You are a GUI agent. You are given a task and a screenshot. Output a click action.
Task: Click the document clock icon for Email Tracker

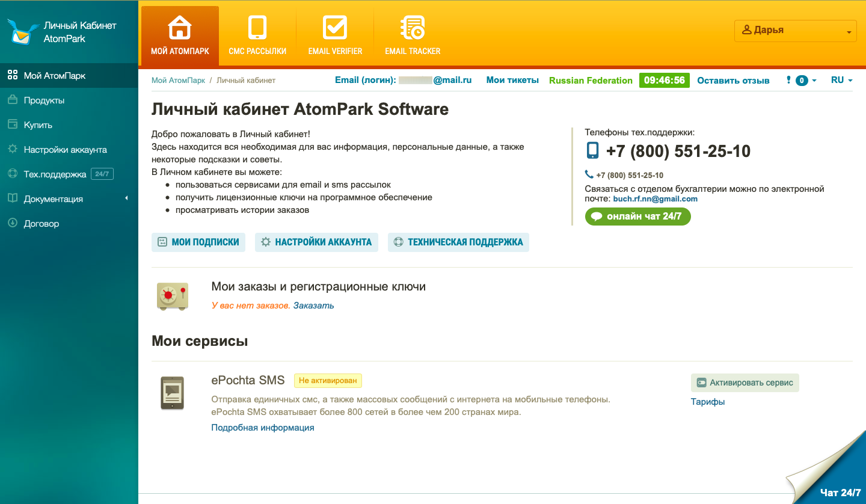pyautogui.click(x=413, y=28)
